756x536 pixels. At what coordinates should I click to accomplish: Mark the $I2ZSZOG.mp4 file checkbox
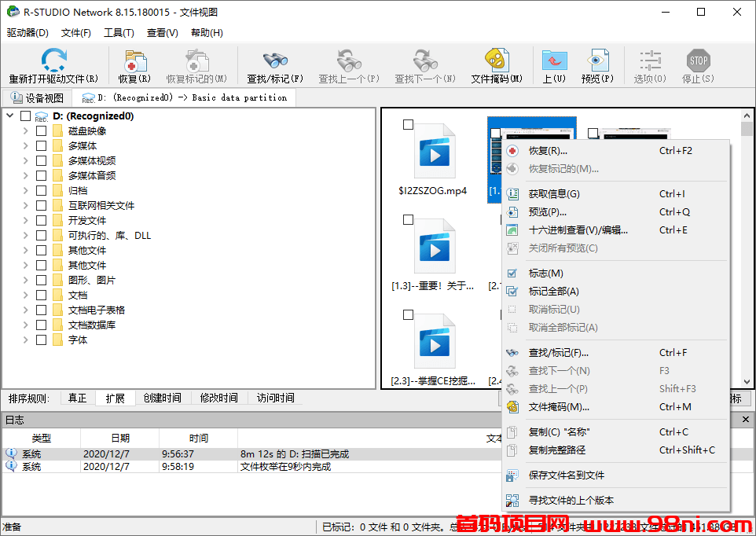pos(407,123)
